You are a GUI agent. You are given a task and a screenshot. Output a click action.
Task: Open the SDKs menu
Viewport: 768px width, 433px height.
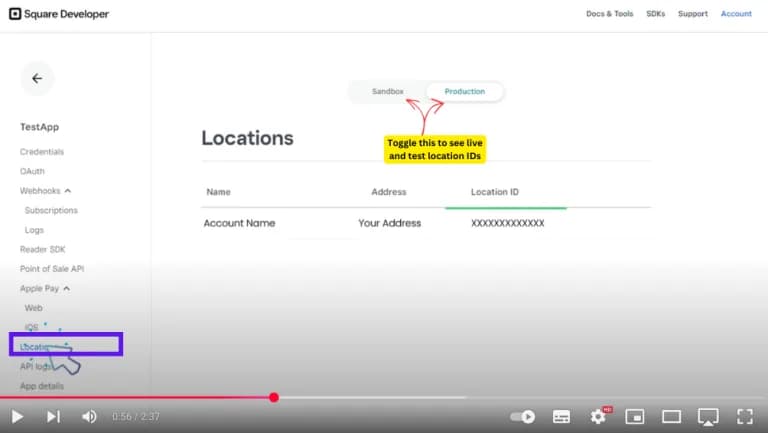pyautogui.click(x=655, y=14)
